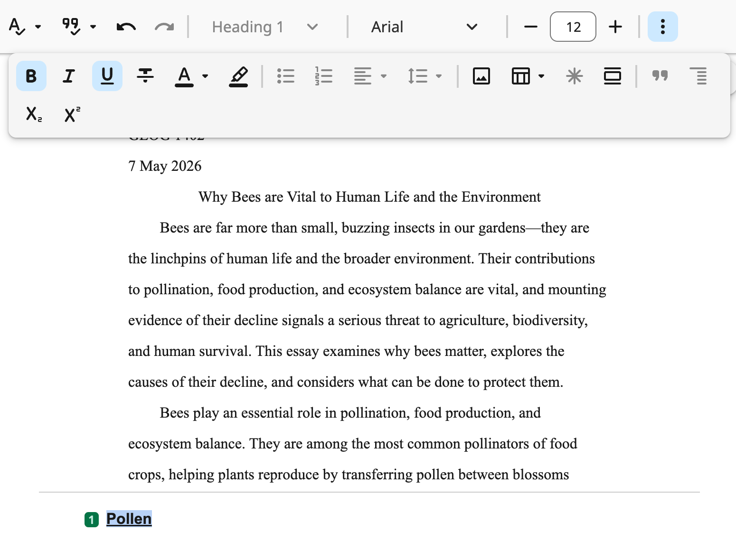Apply the highlight marker color

pos(238,76)
